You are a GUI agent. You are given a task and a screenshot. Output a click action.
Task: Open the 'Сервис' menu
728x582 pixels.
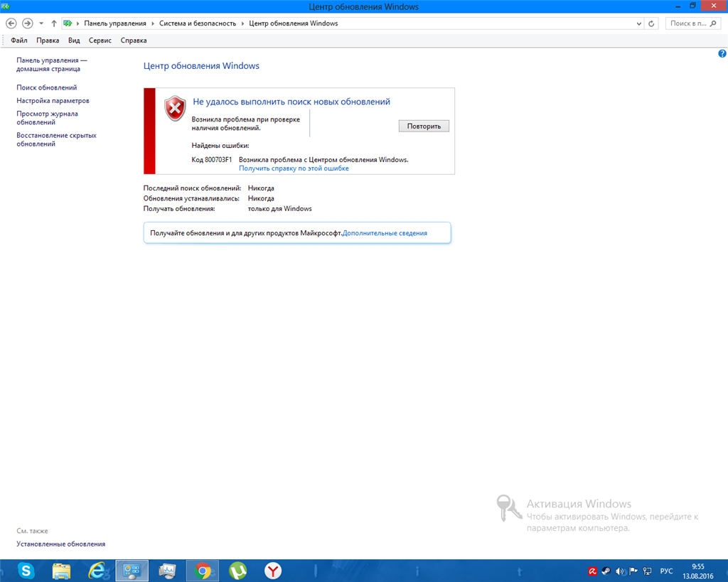[x=100, y=41]
